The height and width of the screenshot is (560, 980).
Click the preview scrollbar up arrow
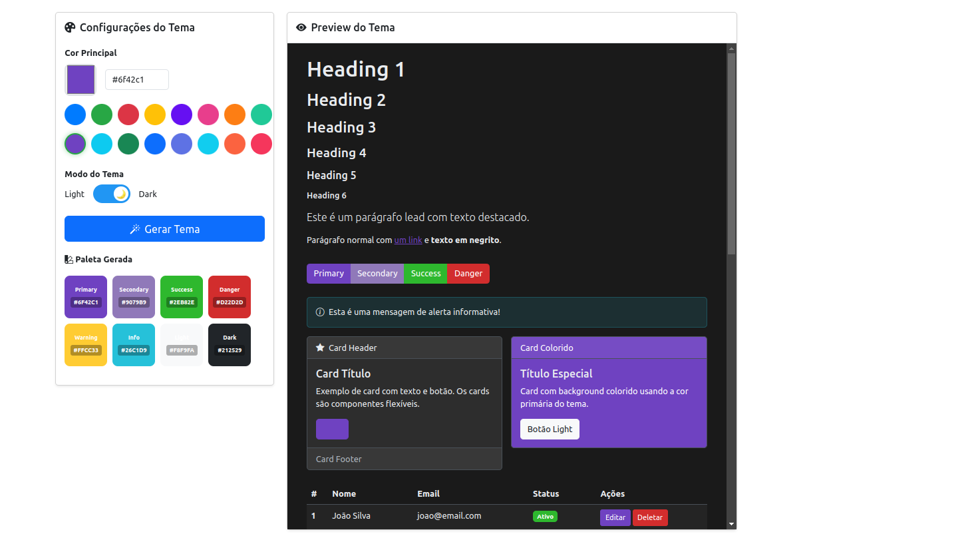click(732, 49)
